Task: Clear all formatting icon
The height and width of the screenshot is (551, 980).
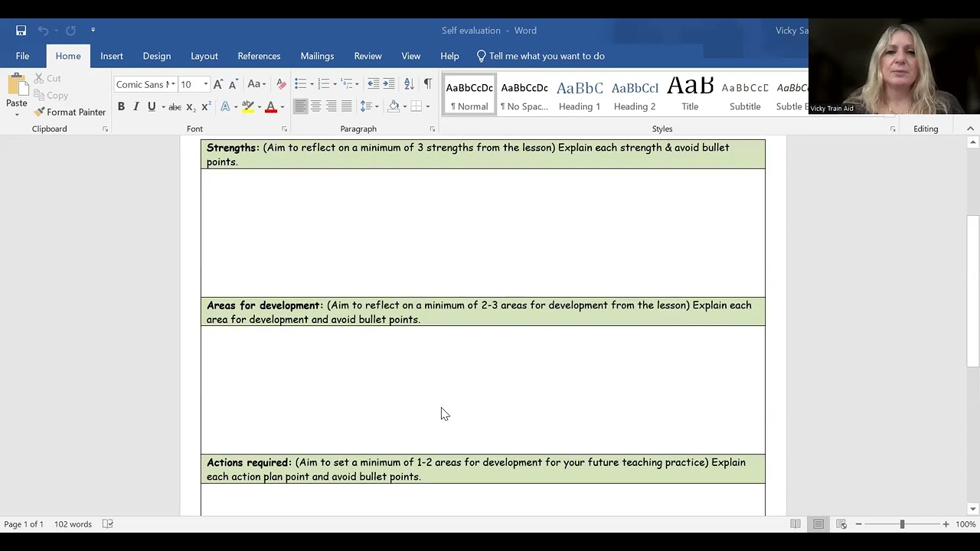Action: [281, 84]
